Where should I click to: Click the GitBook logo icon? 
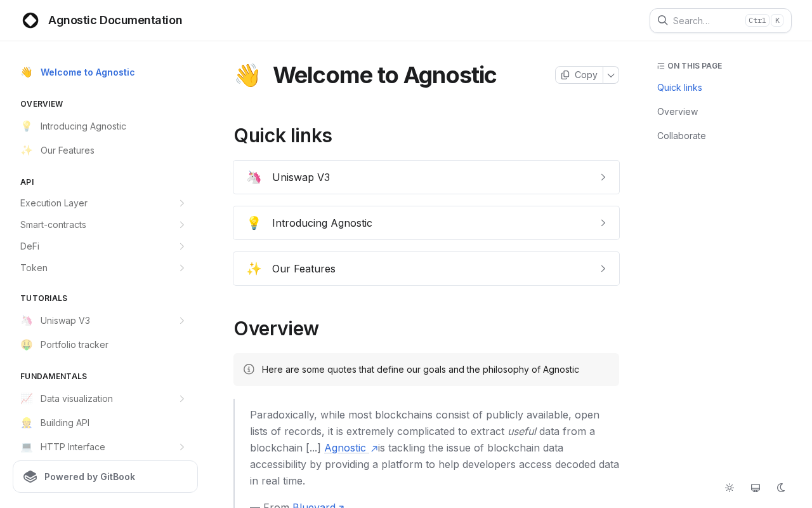(30, 477)
